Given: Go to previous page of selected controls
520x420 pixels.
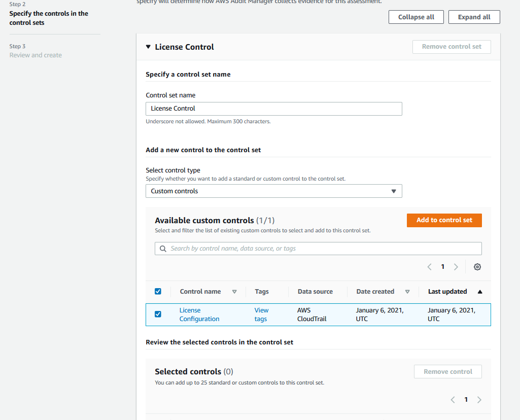Looking at the screenshot, I should click(453, 400).
